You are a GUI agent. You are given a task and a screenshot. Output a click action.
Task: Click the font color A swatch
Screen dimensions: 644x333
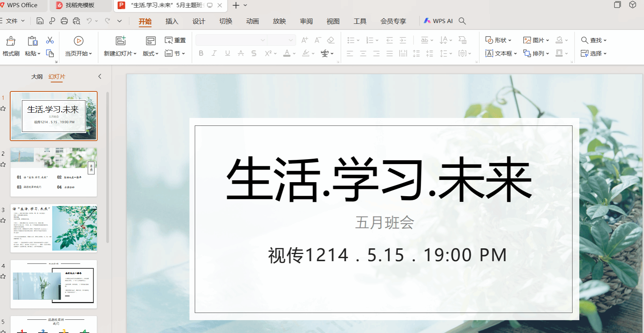(x=287, y=53)
